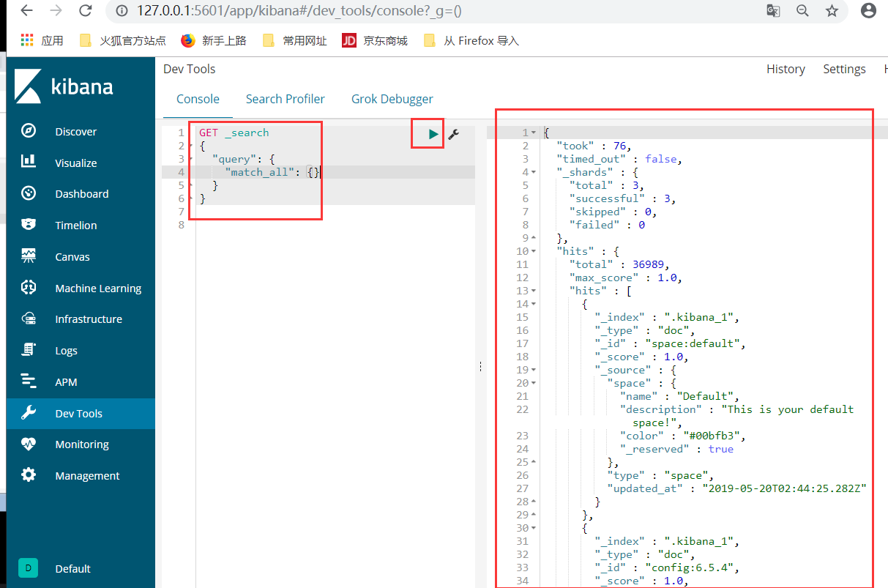Run the request with green play button
The height and width of the screenshot is (588, 888).
(x=433, y=134)
